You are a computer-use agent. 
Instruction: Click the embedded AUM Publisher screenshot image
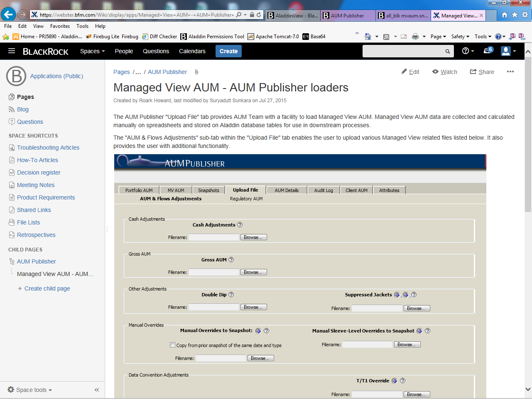[x=300, y=276]
